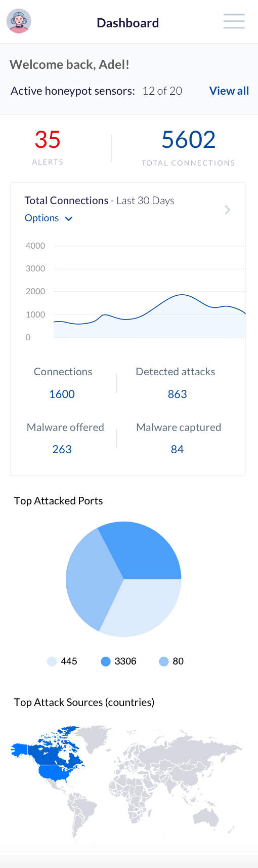Open the 863 detected attacks value
Screen dimensions: 258x868
(x=177, y=394)
